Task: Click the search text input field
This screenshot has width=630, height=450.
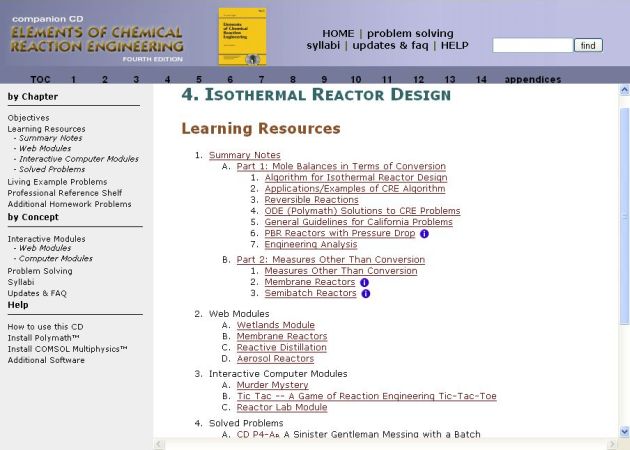Action: coord(533,46)
